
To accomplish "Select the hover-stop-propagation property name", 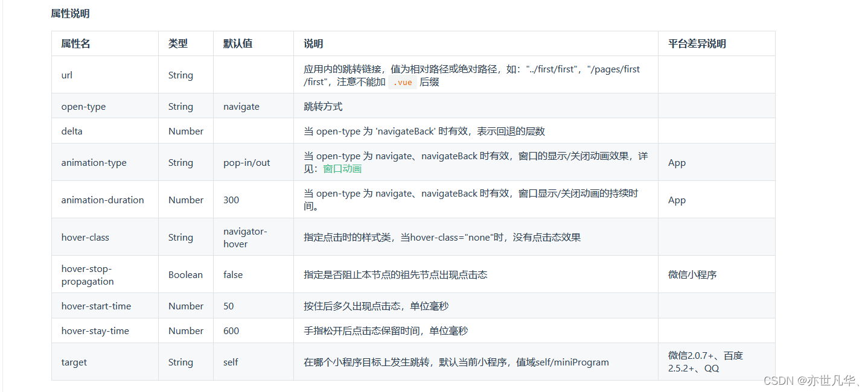I will [88, 275].
